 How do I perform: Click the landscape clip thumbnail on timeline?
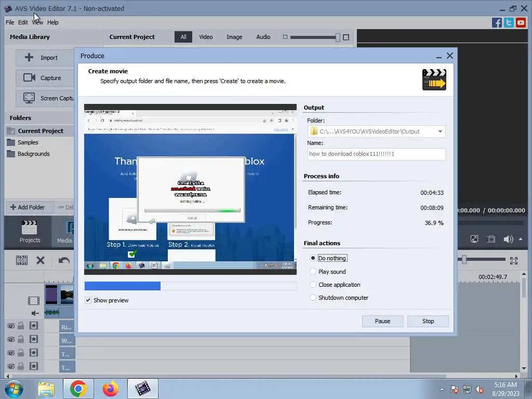click(x=66, y=295)
